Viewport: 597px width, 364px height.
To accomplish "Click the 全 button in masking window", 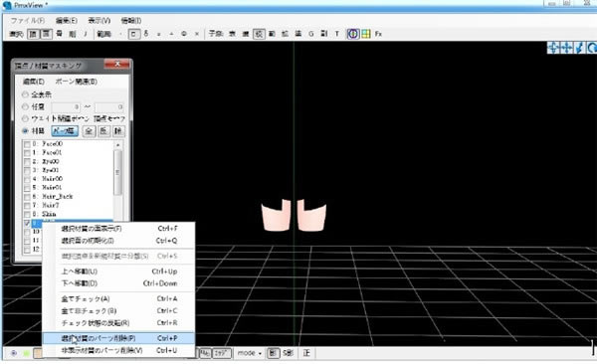I will pos(89,131).
